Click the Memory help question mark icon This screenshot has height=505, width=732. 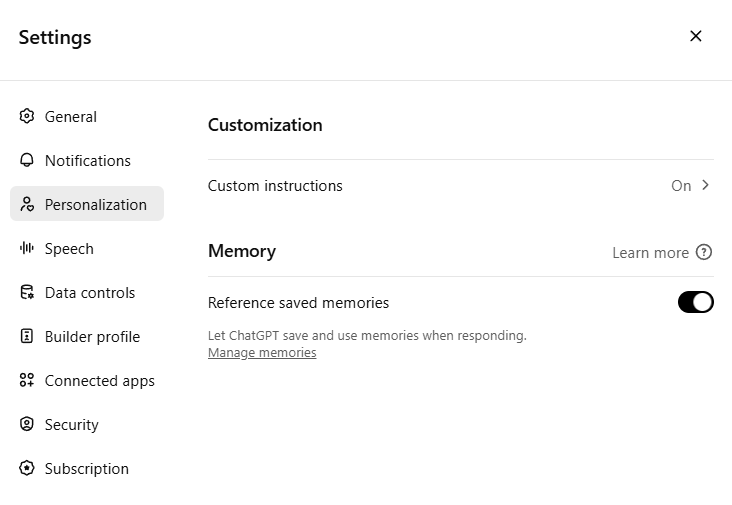(704, 252)
